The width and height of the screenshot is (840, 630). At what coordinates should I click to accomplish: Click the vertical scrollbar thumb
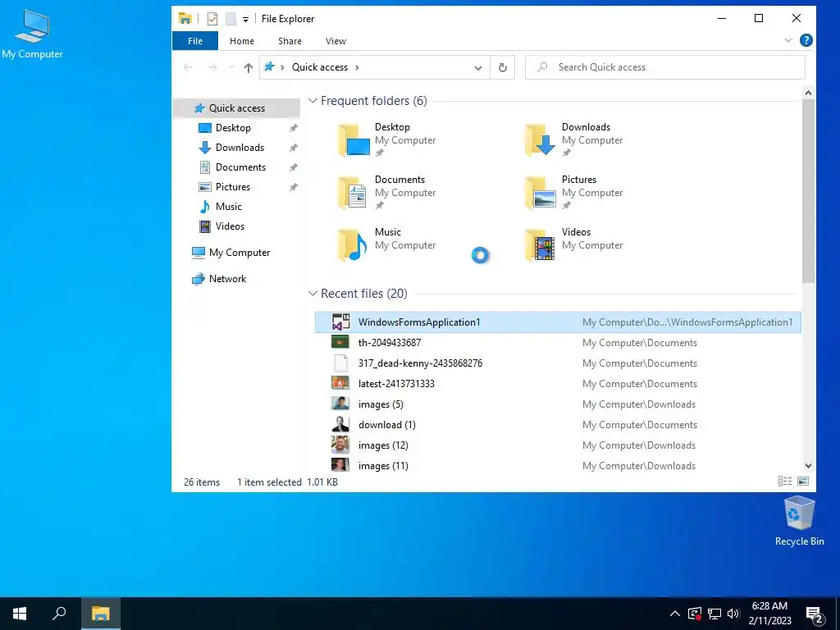click(x=808, y=190)
